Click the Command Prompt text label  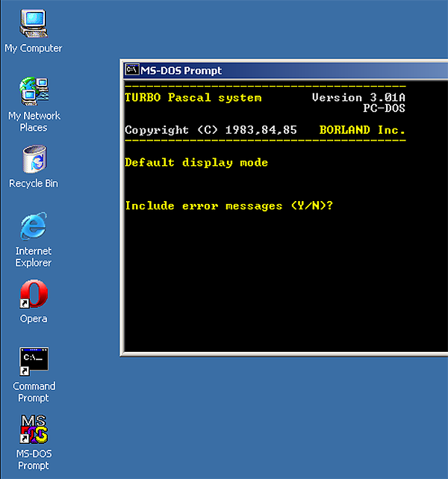pos(34,392)
